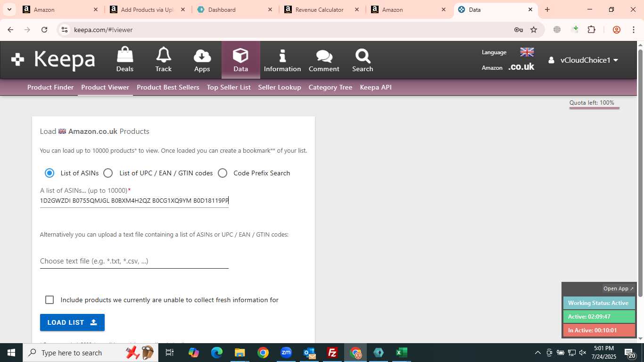Select List of UPC / EAN / GTIN codes
The image size is (644, 362).
click(x=108, y=173)
